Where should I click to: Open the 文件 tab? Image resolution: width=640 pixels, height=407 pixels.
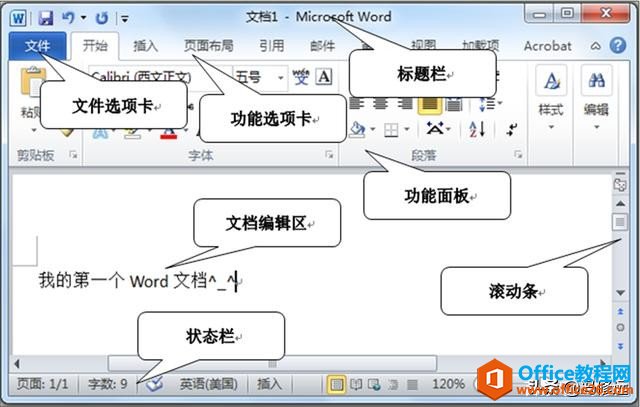tap(37, 46)
